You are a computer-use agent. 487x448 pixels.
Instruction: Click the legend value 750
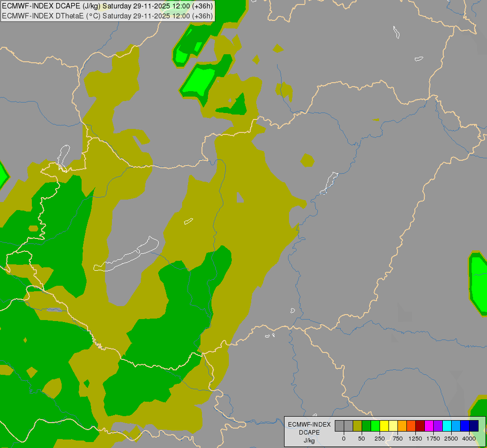397,439
